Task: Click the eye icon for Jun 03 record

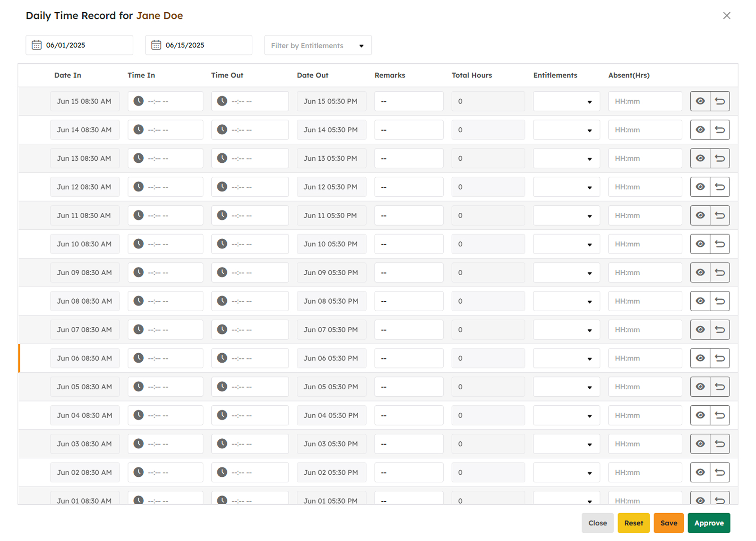Action: point(700,444)
